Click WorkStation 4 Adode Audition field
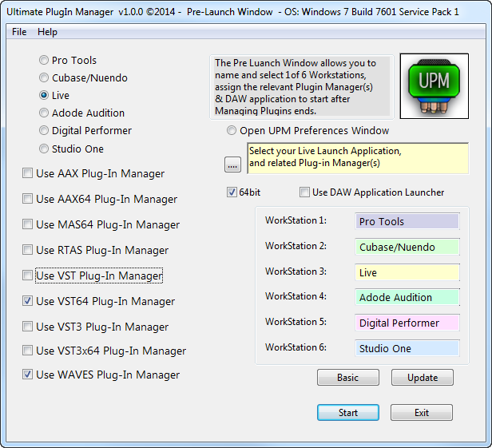This screenshot has height=448, width=492. click(407, 297)
